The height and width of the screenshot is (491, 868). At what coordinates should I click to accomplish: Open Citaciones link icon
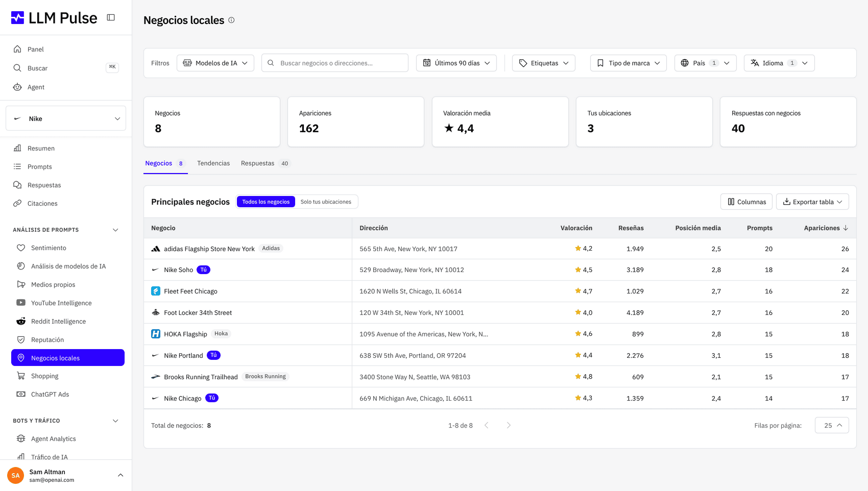pos(17,203)
